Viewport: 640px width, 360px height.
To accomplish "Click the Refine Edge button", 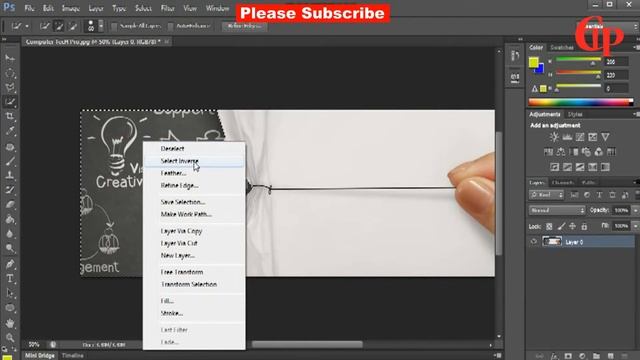I will click(244, 26).
